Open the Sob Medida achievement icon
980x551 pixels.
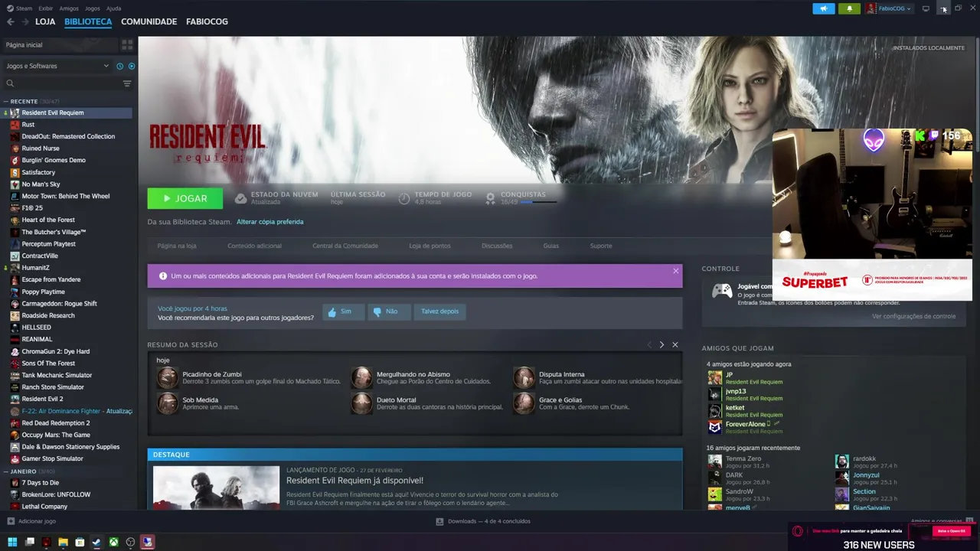pyautogui.click(x=167, y=403)
